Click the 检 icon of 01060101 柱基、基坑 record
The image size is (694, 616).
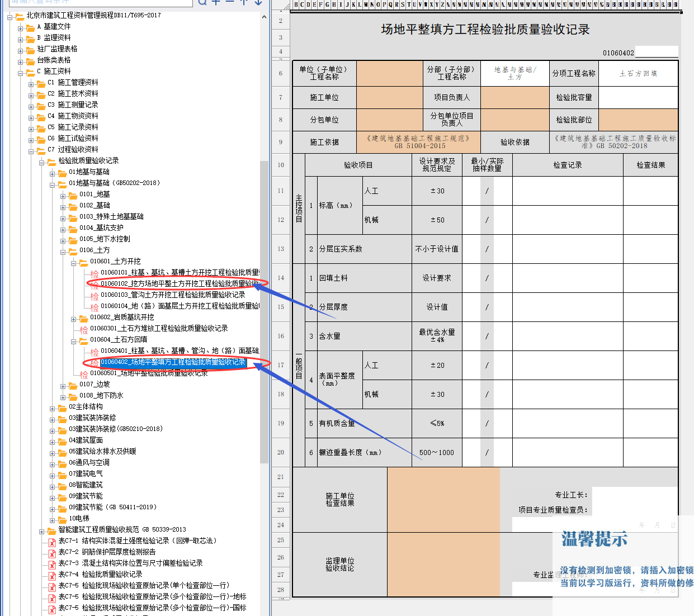(95, 273)
